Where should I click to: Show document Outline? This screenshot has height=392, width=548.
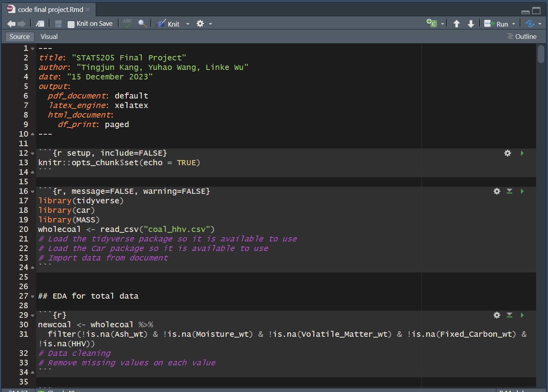tap(522, 37)
